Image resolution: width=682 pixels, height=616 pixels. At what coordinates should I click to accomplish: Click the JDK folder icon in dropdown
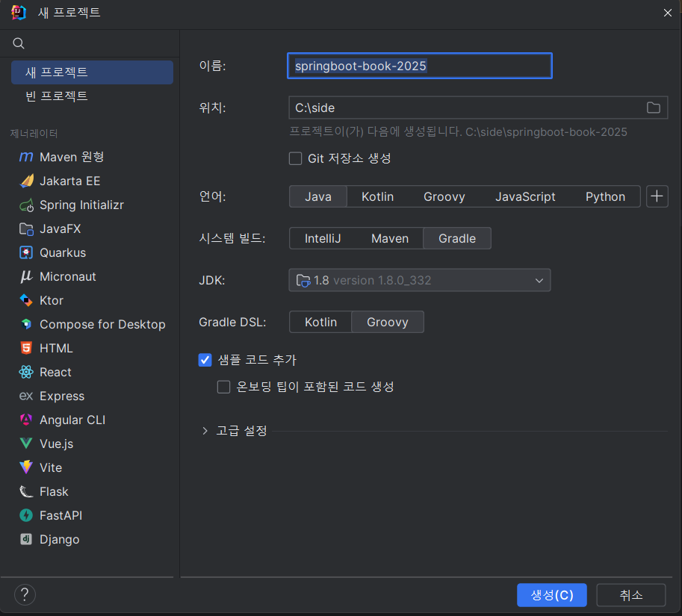pos(303,281)
